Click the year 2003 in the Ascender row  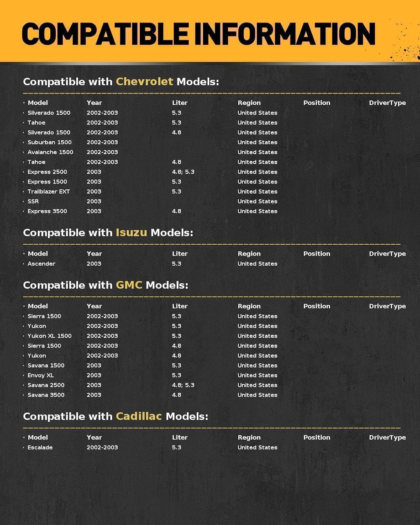point(94,264)
